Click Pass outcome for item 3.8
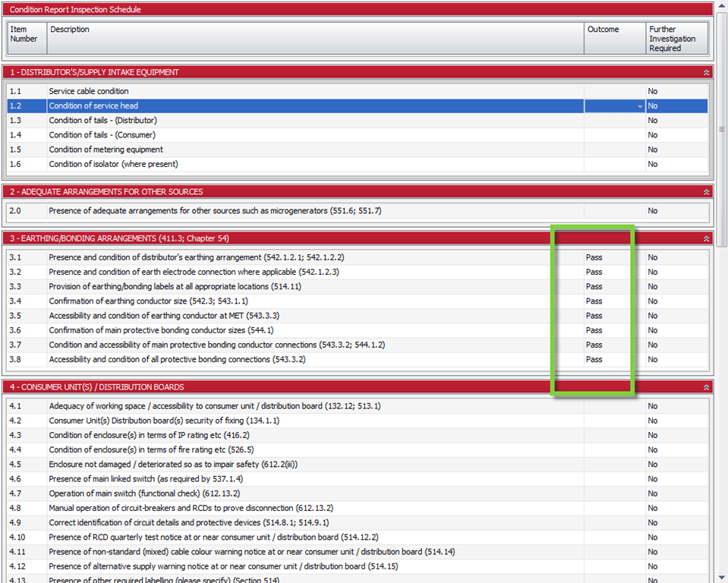Image resolution: width=728 pixels, height=583 pixels. (594, 360)
